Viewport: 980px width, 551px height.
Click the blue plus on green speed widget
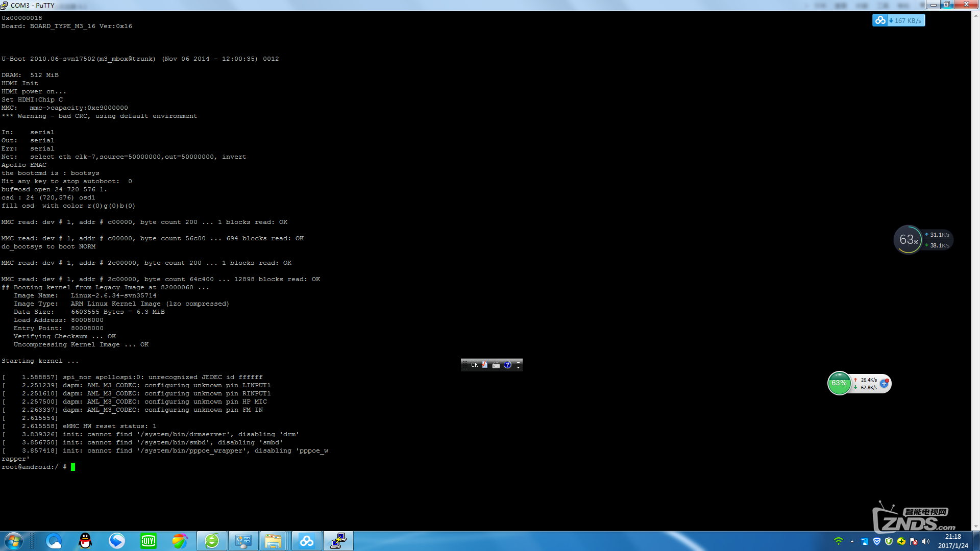884,383
